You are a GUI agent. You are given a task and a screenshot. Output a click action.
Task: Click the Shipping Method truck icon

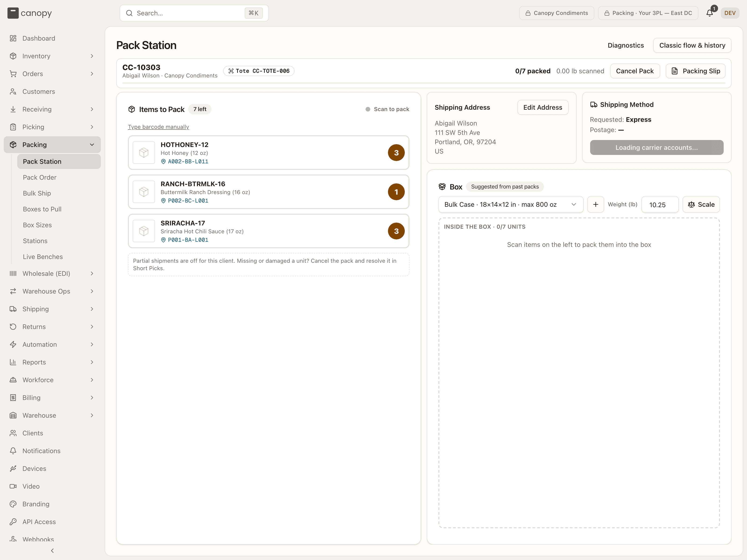pyautogui.click(x=594, y=105)
